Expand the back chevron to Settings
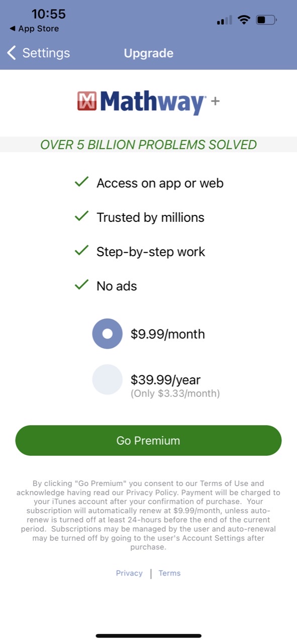This screenshot has height=644, width=297. tap(11, 52)
